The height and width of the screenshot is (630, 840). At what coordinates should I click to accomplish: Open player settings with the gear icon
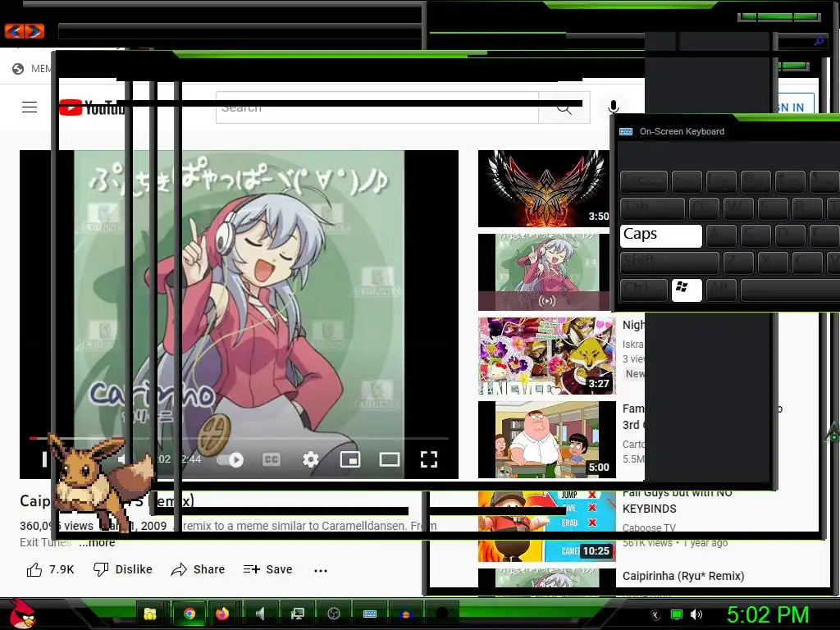[x=311, y=459]
